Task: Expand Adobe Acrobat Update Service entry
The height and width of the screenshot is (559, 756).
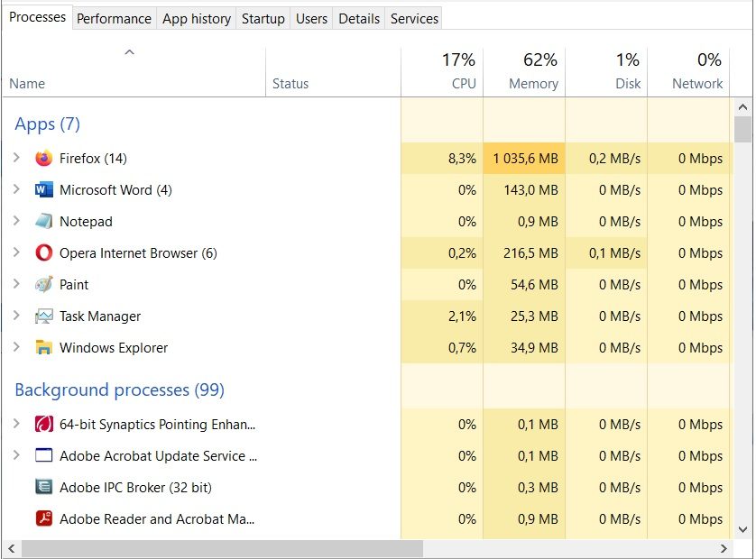Action: (x=16, y=456)
